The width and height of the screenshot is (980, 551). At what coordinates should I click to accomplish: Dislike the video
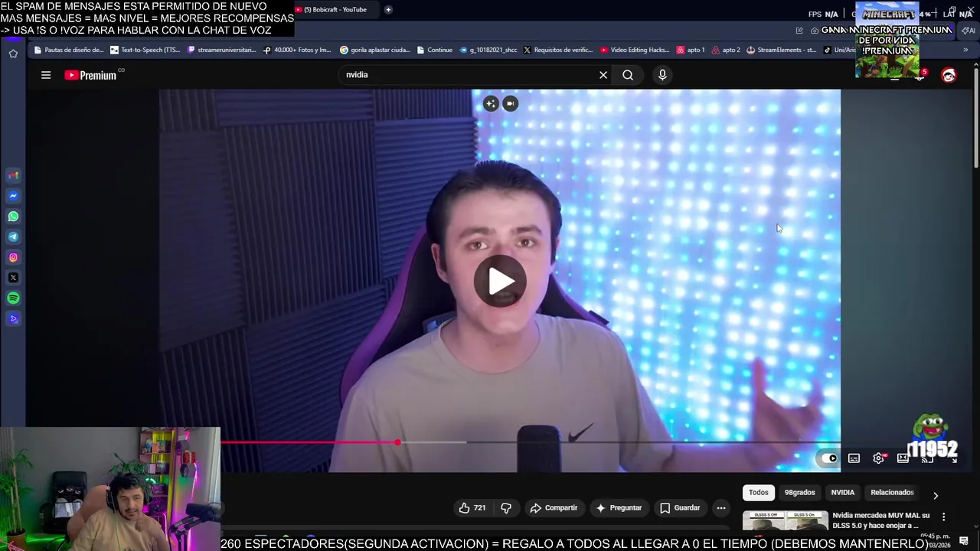coord(506,507)
